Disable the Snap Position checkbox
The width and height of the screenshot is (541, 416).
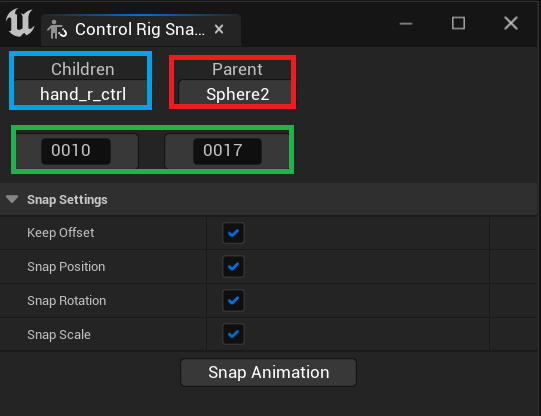pos(233,267)
